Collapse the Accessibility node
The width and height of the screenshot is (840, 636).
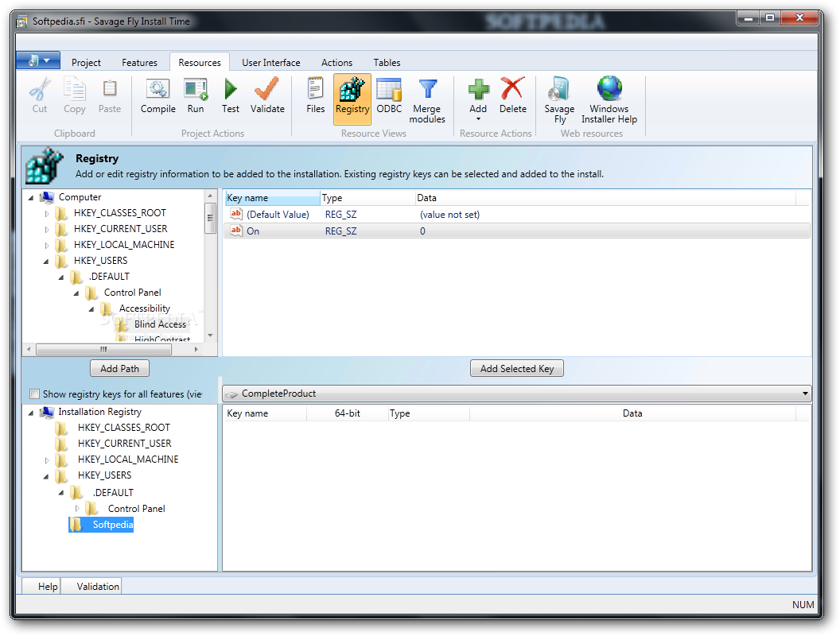pos(91,309)
